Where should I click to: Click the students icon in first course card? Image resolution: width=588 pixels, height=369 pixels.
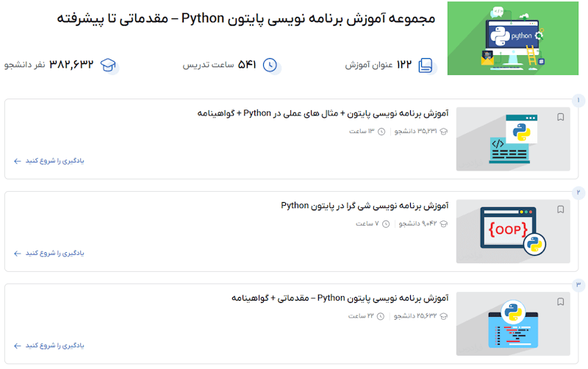click(x=444, y=132)
